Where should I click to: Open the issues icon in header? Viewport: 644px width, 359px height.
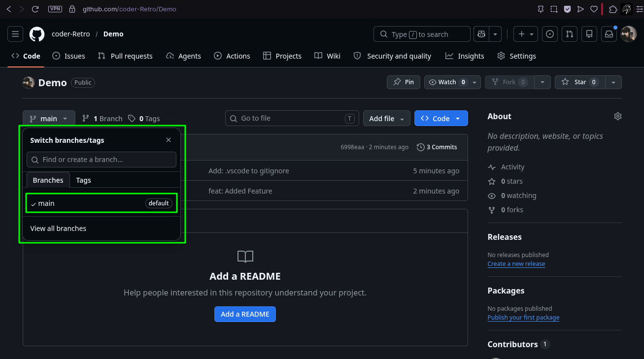[x=550, y=34]
